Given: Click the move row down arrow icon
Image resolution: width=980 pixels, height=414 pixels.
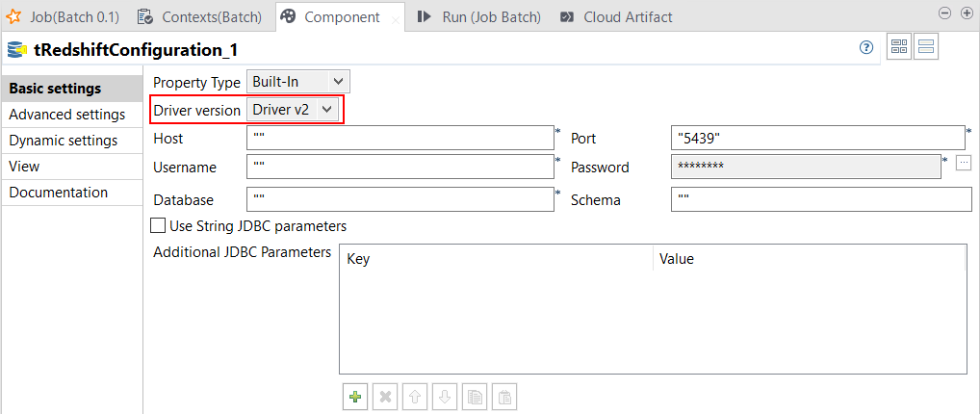Looking at the screenshot, I should [444, 397].
